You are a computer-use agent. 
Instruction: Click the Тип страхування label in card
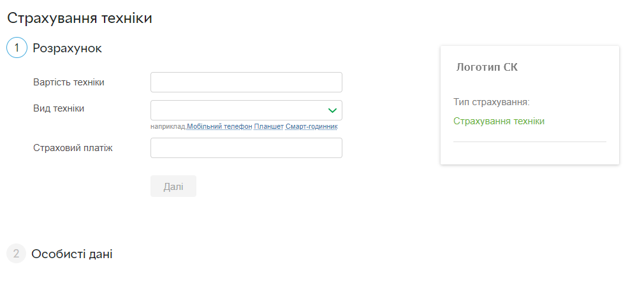(492, 101)
